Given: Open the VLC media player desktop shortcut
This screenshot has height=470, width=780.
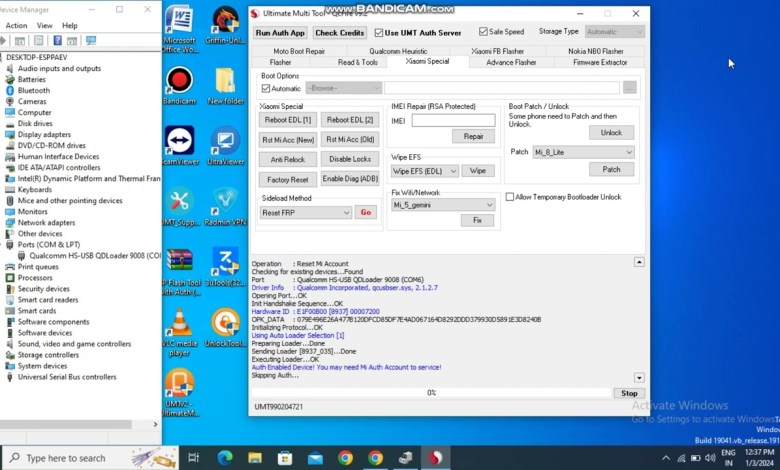Looking at the screenshot, I should click(x=180, y=325).
